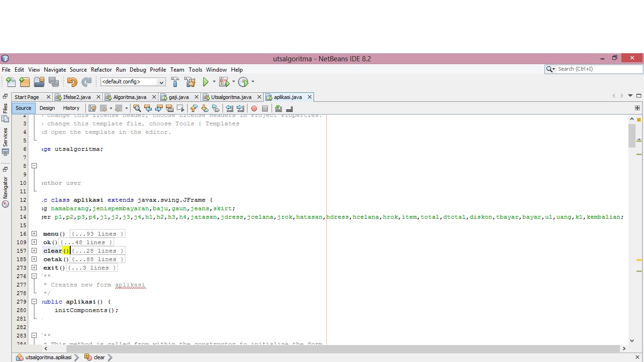Screen dimensions: 644x362
Task: Create a New Project
Action: [x=25, y=82]
